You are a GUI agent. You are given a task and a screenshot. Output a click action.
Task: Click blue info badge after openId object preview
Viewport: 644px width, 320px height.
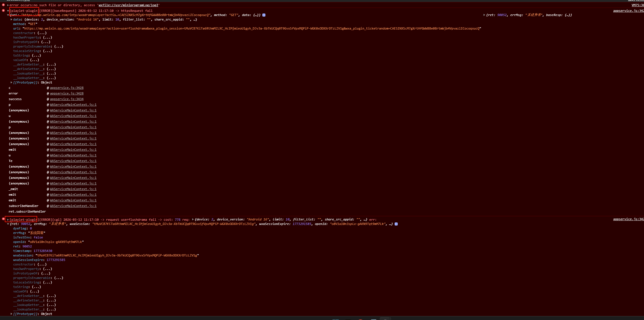coord(396,224)
